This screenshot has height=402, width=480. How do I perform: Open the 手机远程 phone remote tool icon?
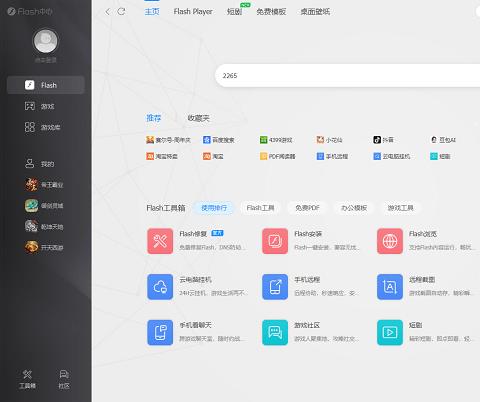(275, 287)
